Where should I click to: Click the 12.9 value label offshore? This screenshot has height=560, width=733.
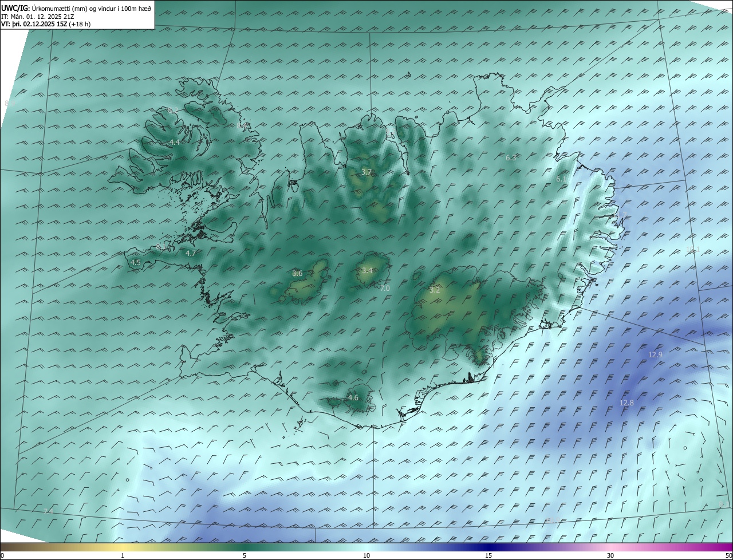[x=655, y=354]
